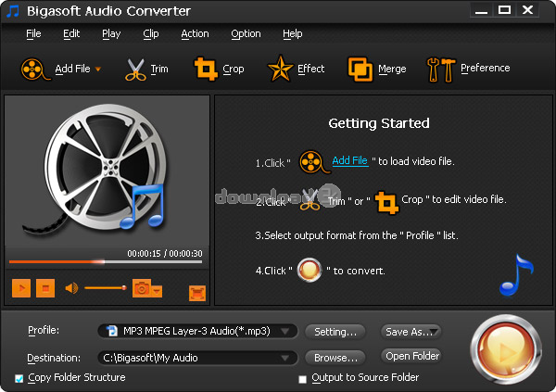Image resolution: width=556 pixels, height=392 pixels.
Task: Open the File menu
Action: tap(33, 33)
